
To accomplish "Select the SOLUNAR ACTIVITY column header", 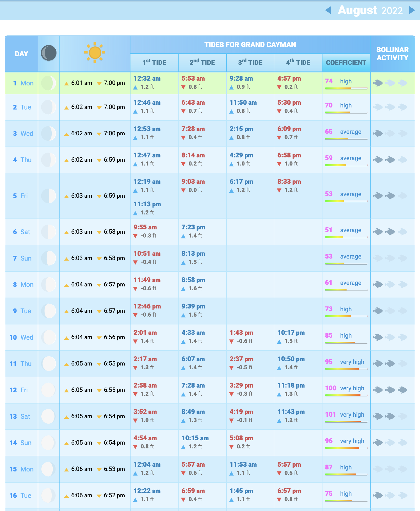I will (392, 54).
